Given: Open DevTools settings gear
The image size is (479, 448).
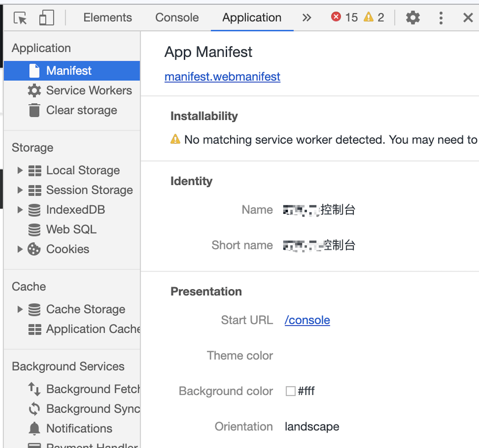Looking at the screenshot, I should point(413,18).
